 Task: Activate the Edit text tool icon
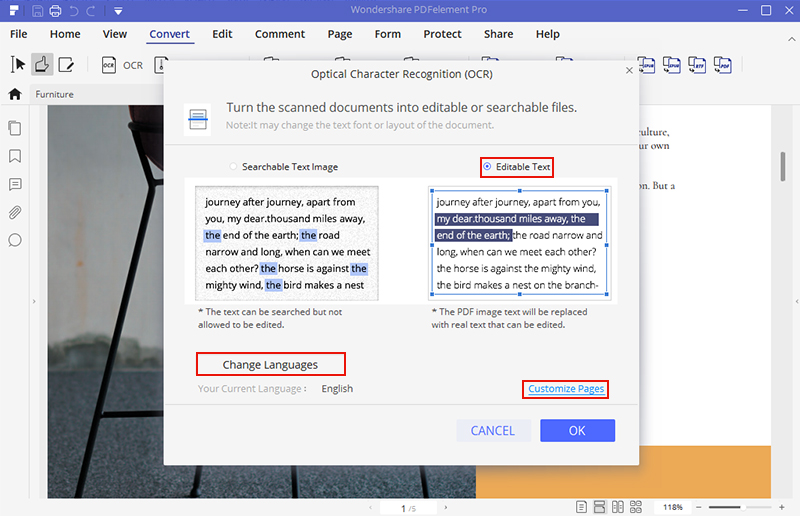tap(66, 65)
